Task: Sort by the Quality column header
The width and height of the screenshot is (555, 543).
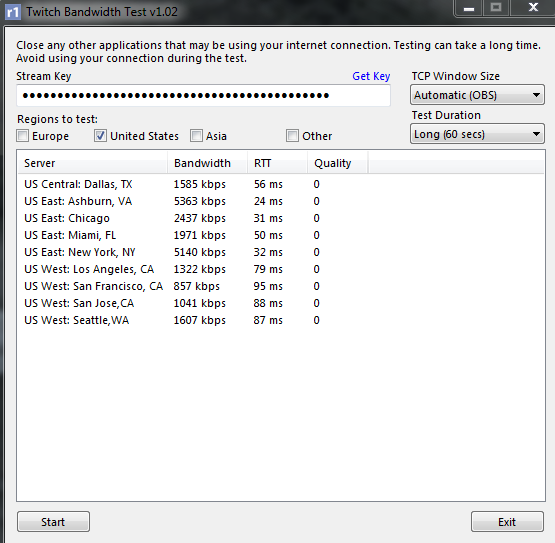Action: point(338,163)
